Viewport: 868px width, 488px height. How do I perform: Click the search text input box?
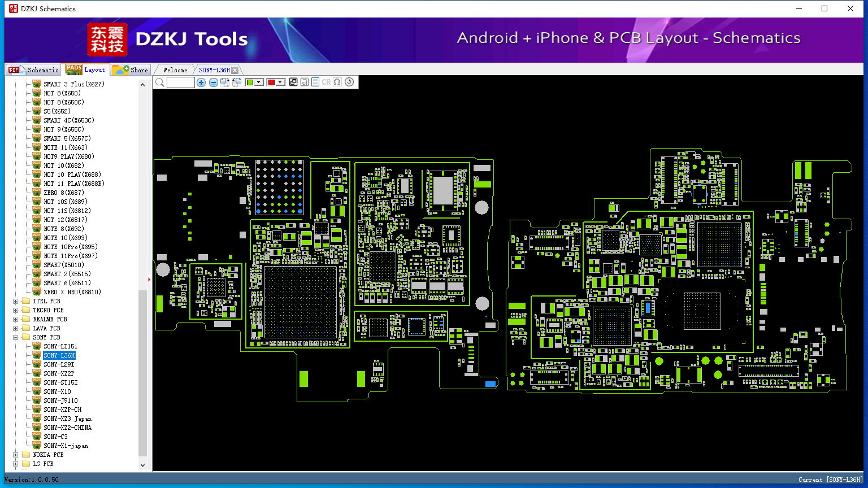click(x=181, y=82)
